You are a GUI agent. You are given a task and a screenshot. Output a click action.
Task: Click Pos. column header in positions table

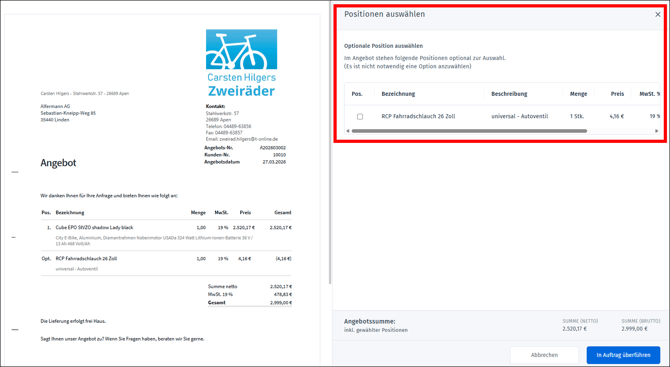357,94
